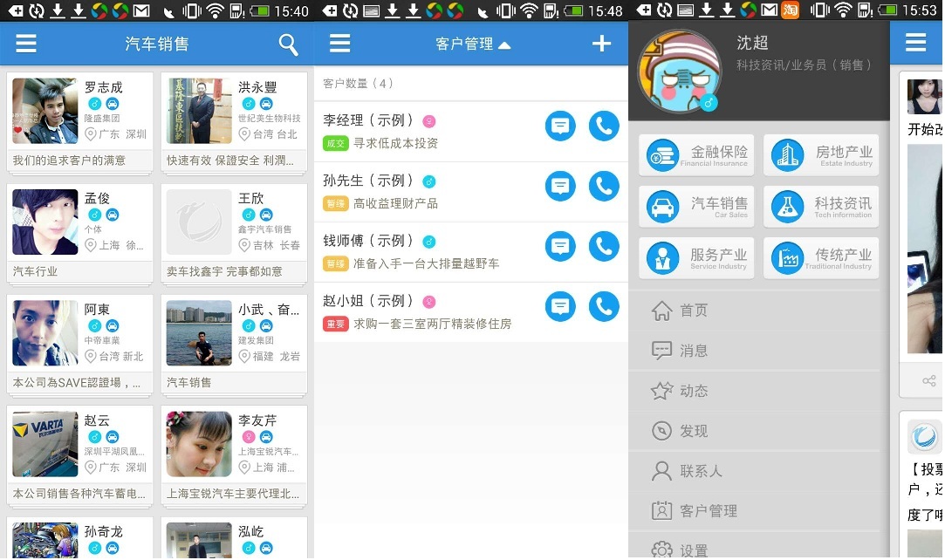Viewport: 945px width, 560px height.
Task: Open row 赵小姐（示例）
Action: 470,312
